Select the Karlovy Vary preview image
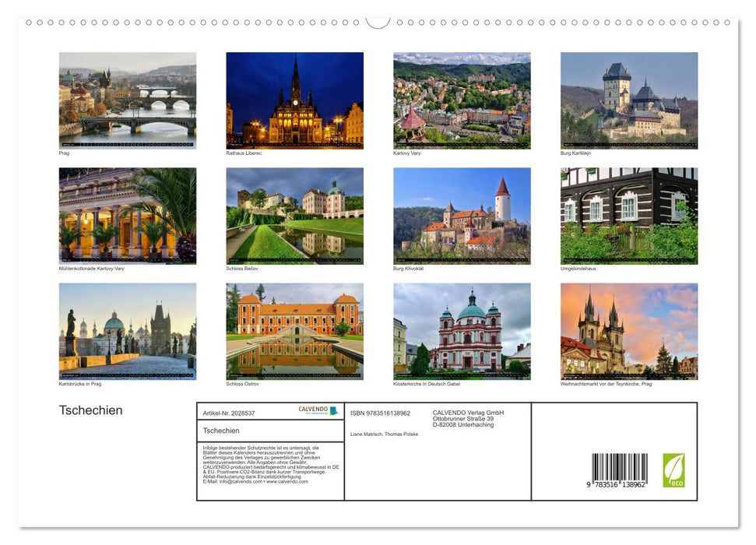This screenshot has height=545, width=756. point(462,100)
